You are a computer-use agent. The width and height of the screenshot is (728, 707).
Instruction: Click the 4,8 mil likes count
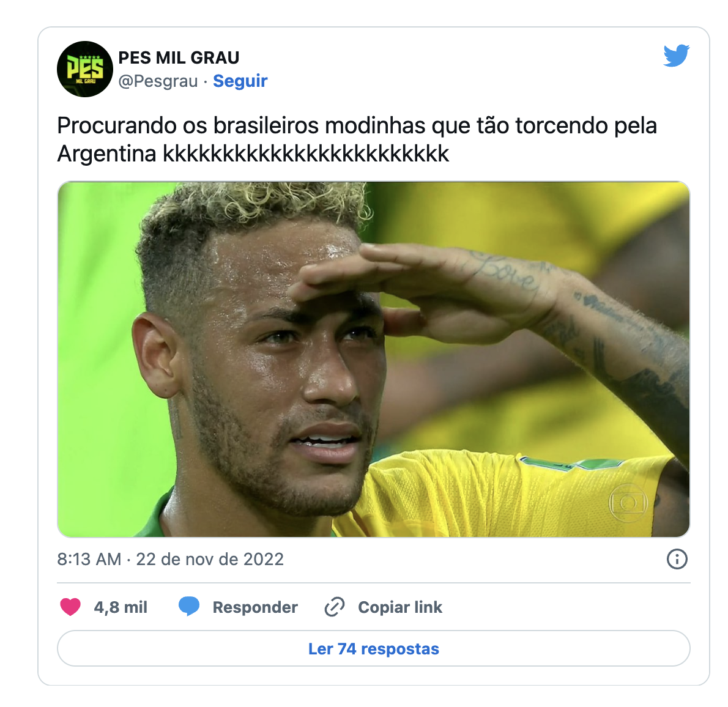[121, 607]
